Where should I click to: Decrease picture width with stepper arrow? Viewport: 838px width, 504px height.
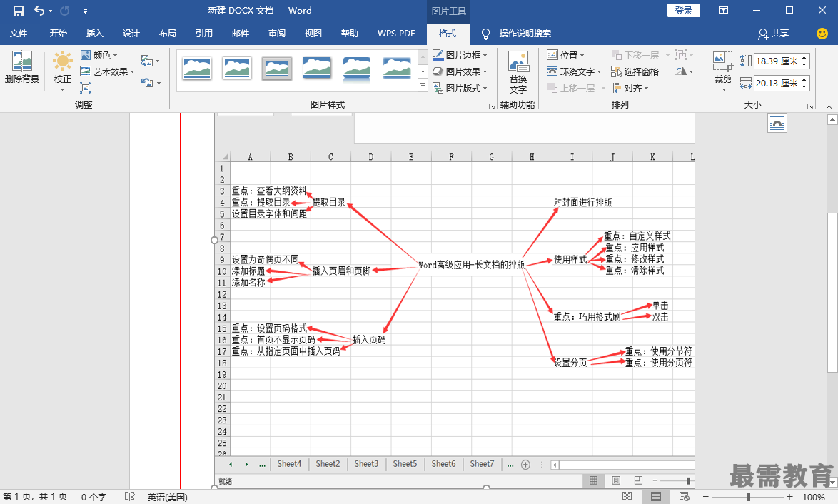[804, 86]
